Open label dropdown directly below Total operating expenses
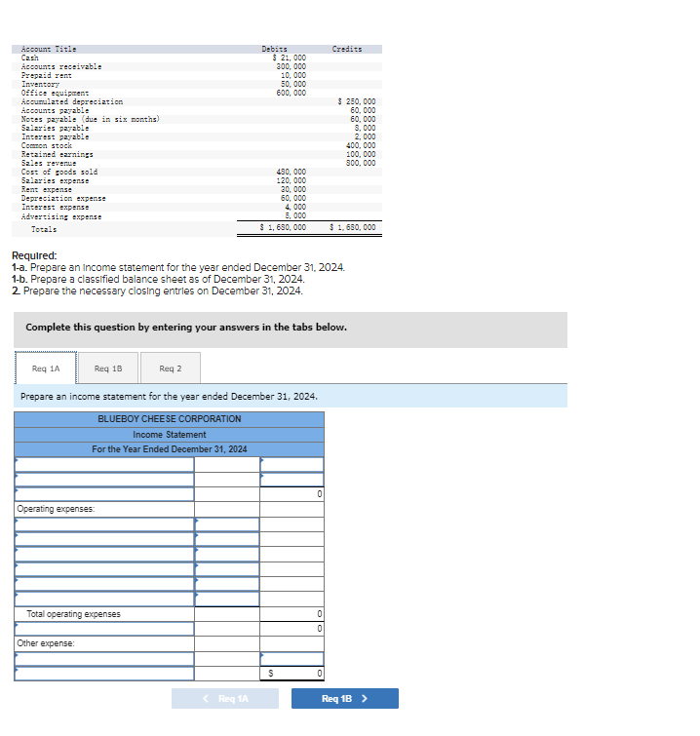The image size is (700, 736). [x=104, y=629]
